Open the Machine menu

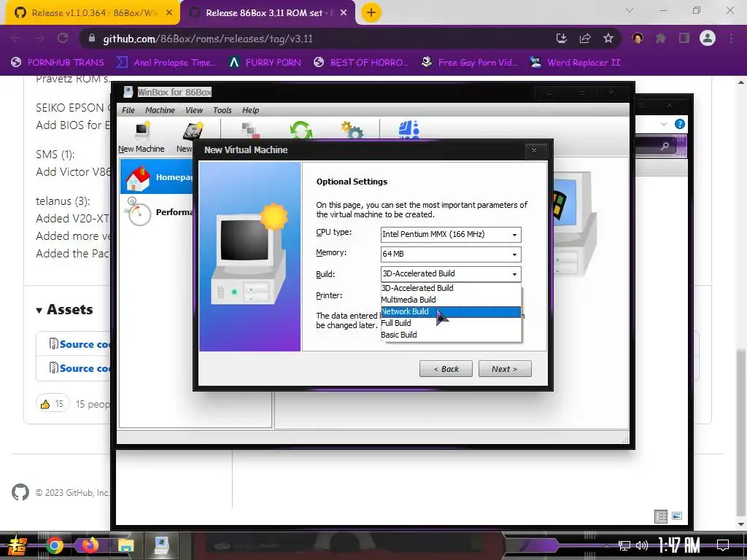tap(160, 110)
